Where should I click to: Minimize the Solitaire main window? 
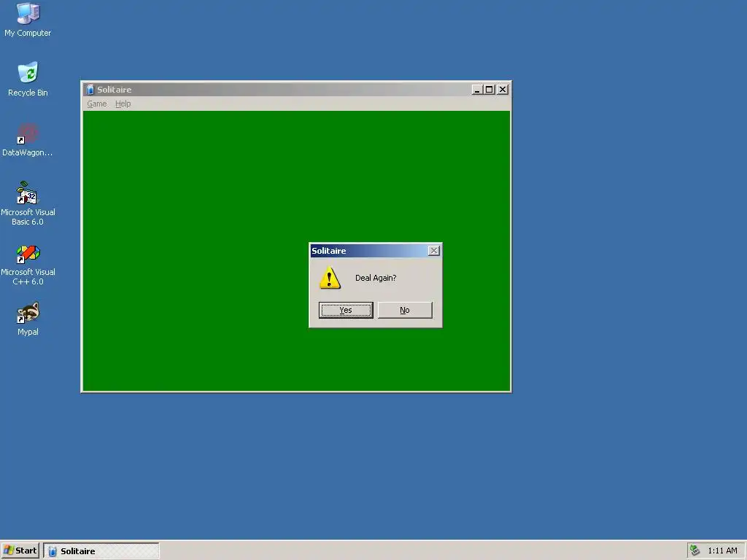point(477,90)
